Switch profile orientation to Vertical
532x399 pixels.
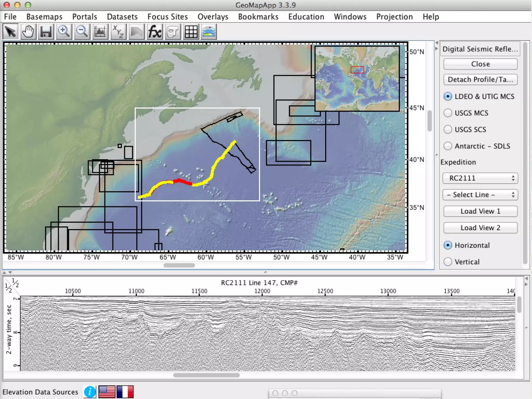coord(448,262)
